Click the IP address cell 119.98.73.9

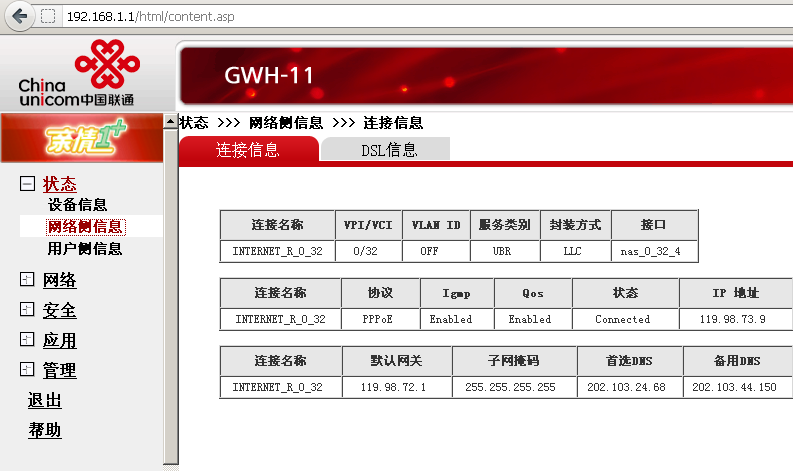(735, 320)
